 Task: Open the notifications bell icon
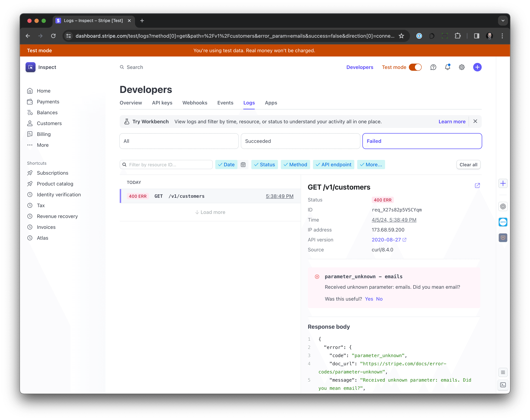(447, 67)
